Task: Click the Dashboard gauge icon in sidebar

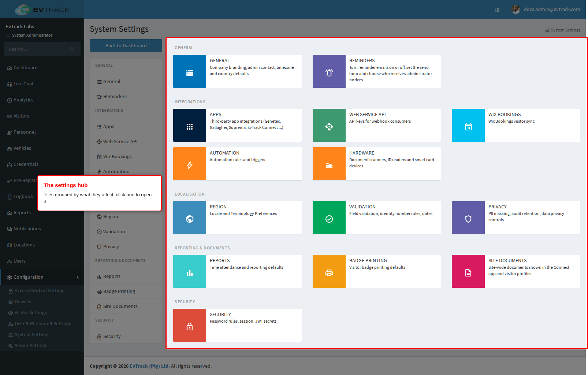Action: pyautogui.click(x=10, y=68)
